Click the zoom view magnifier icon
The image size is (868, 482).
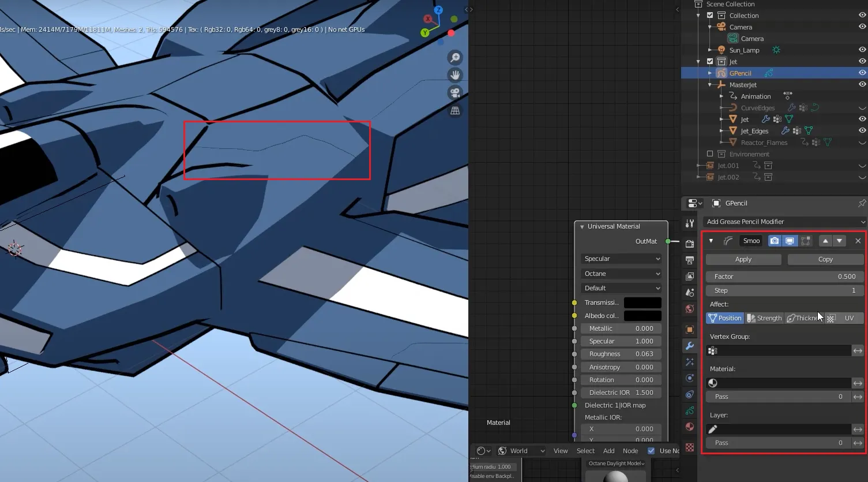455,58
